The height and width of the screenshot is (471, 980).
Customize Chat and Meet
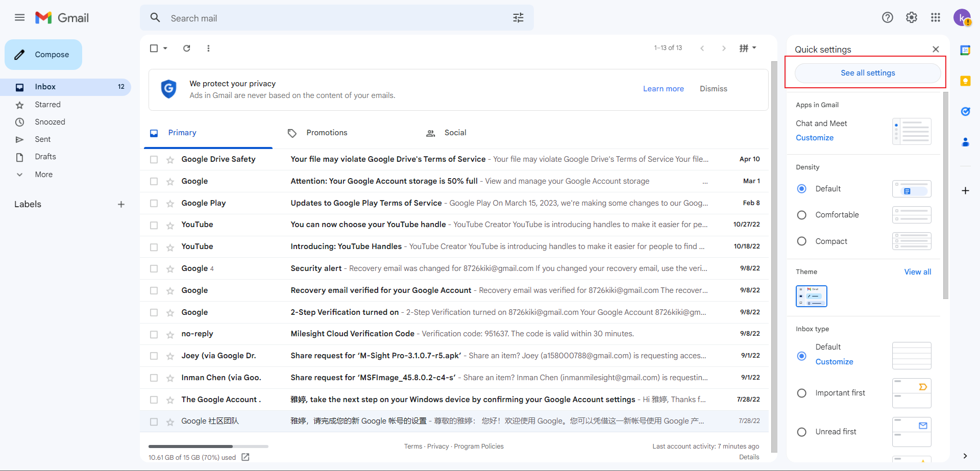click(x=815, y=138)
